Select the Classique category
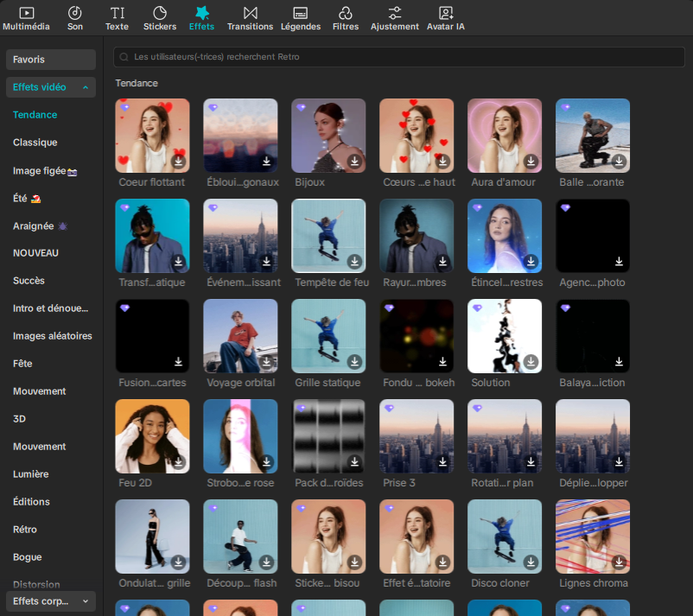 (35, 143)
